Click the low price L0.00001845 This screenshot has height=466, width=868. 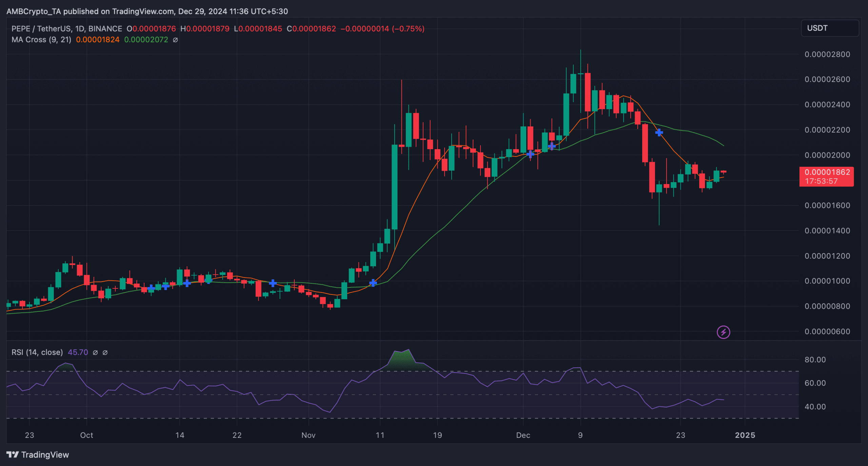[258, 29]
